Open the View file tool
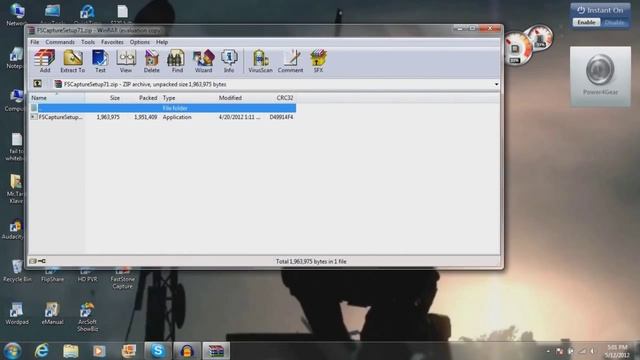The height and width of the screenshot is (360, 640). [x=126, y=61]
